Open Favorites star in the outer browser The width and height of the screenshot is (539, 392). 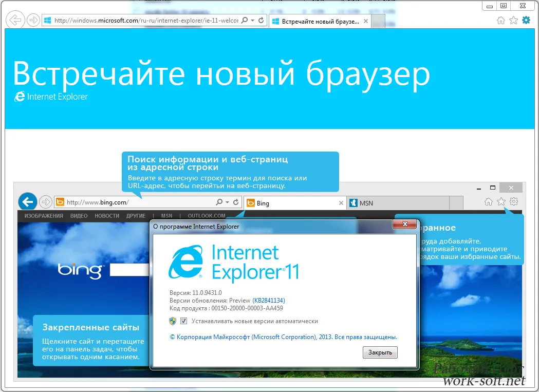tap(513, 20)
